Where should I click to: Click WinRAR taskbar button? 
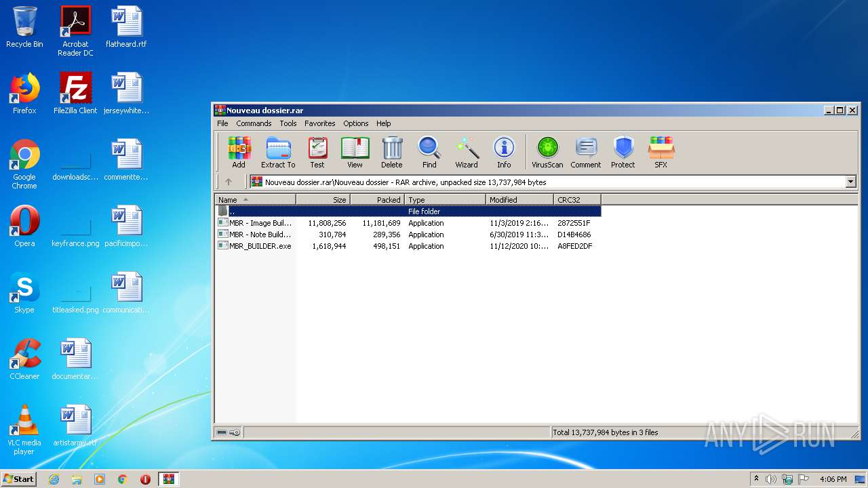click(168, 479)
